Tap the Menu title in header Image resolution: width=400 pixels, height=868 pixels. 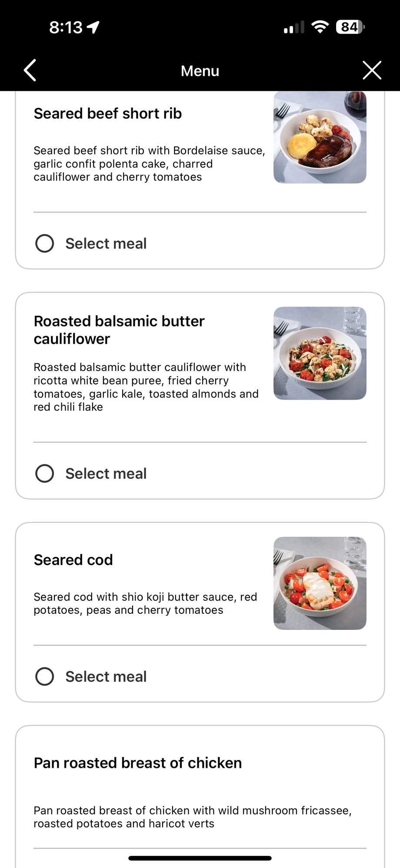click(200, 71)
